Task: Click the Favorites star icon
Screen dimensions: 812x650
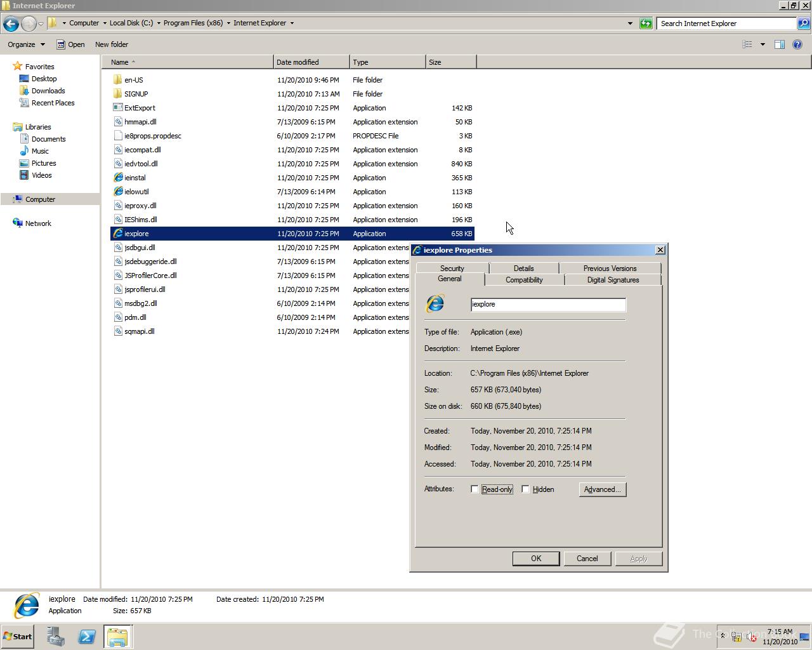Action: (x=18, y=66)
